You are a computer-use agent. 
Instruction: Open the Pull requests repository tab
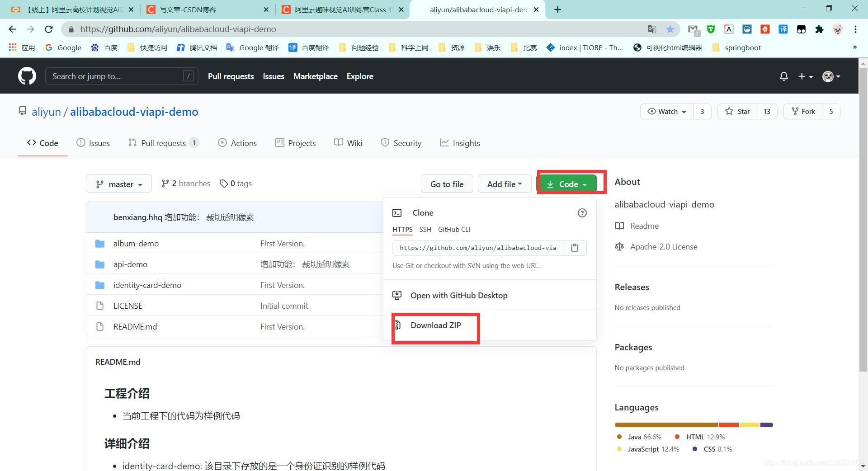point(164,143)
